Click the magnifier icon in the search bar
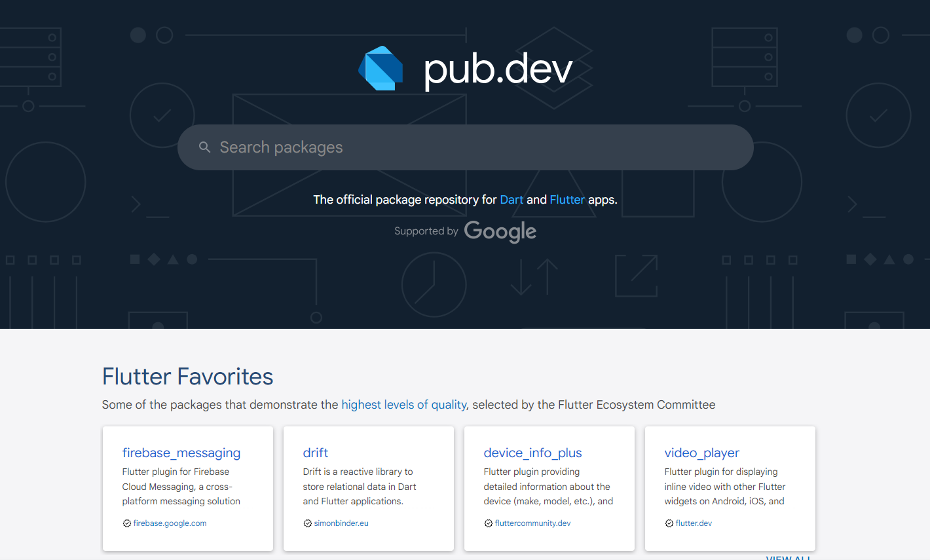This screenshot has width=930, height=560. (205, 147)
